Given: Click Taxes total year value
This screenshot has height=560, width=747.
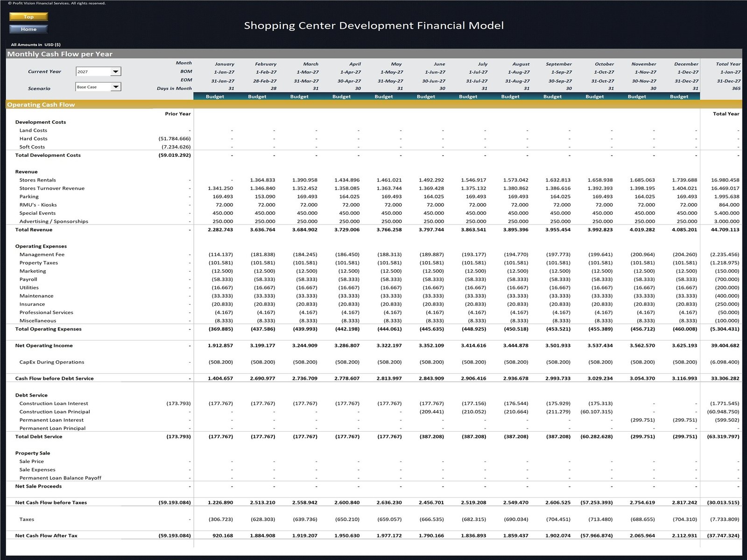Looking at the screenshot, I should coord(725,519).
